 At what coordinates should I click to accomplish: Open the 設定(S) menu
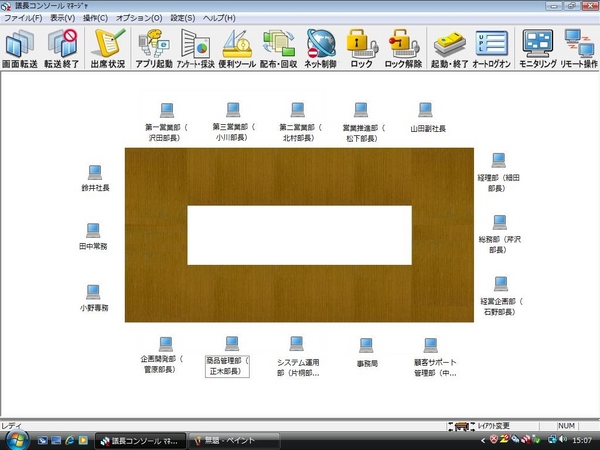point(182,18)
